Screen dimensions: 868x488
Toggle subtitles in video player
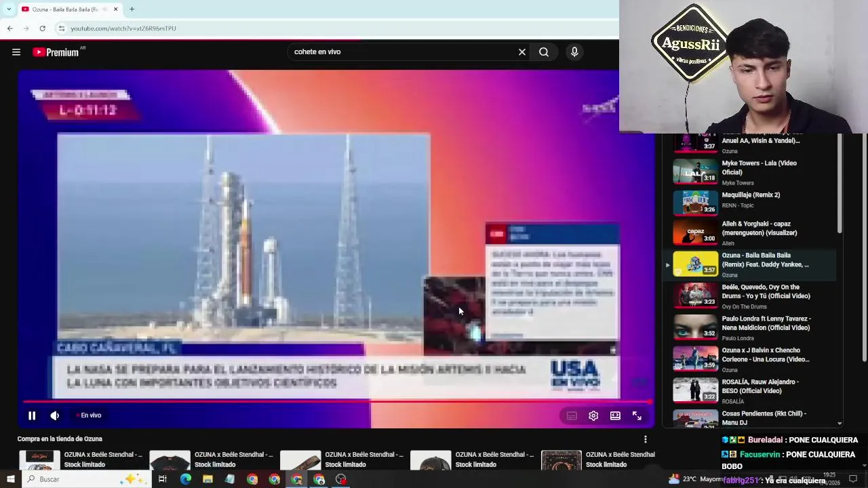tap(572, 416)
